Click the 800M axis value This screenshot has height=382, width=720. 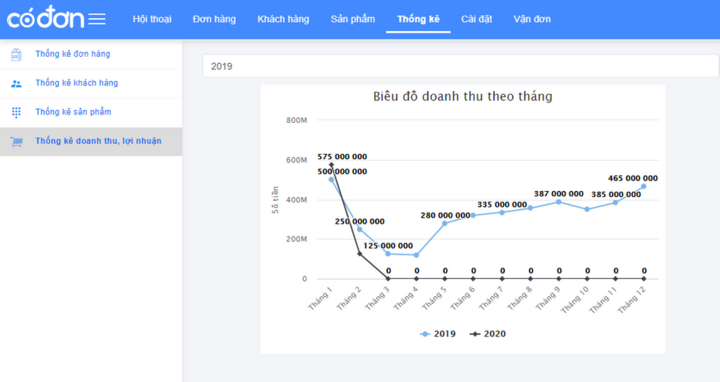296,120
